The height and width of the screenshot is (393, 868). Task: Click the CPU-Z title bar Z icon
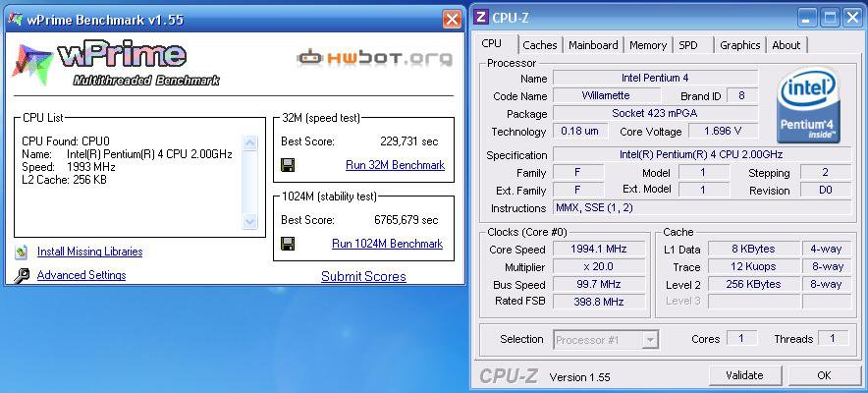click(x=482, y=17)
